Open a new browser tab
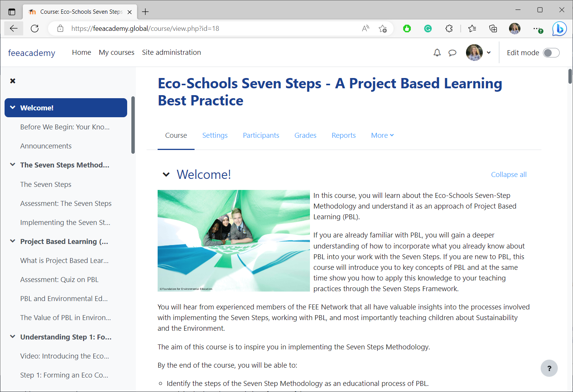Viewport: 573px width, 392px height. tap(145, 12)
